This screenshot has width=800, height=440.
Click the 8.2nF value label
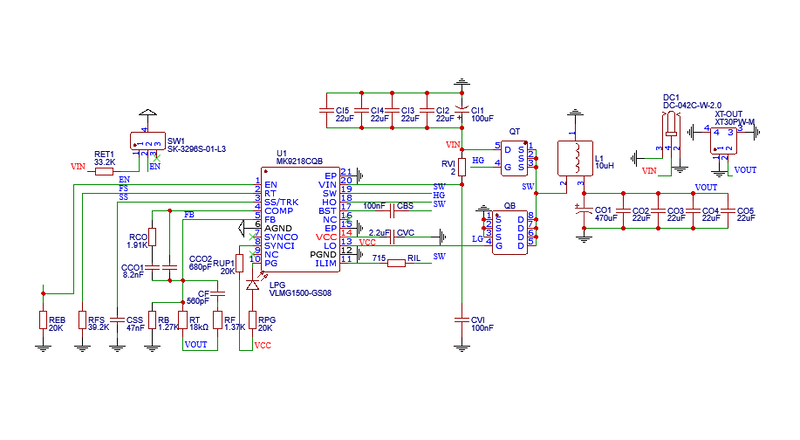[133, 275]
